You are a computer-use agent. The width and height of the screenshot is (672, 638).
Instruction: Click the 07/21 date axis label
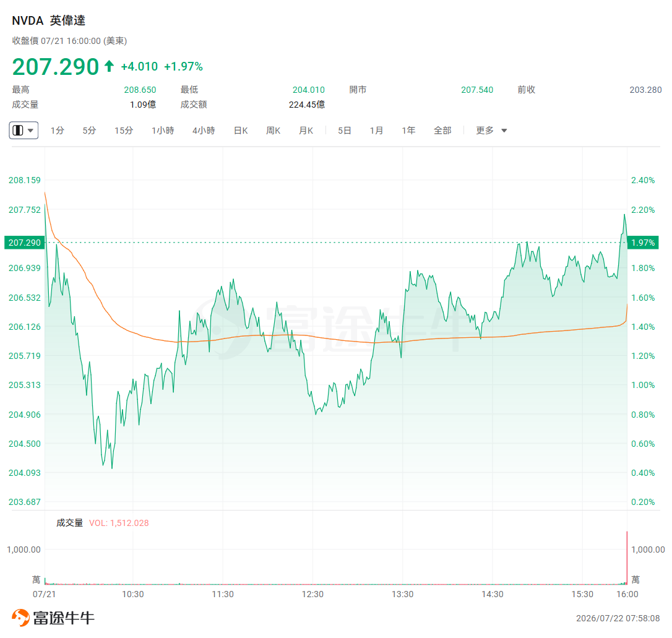click(44, 594)
